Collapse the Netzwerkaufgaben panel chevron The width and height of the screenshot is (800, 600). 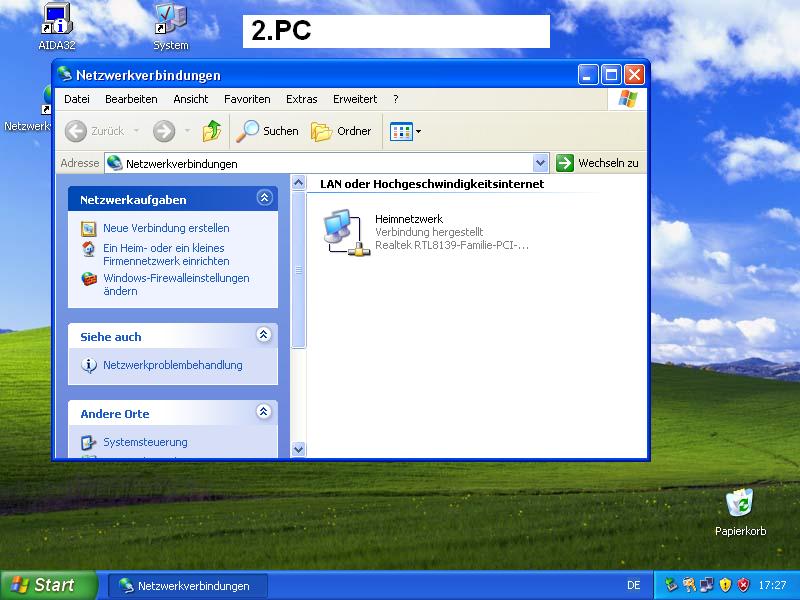[x=264, y=198]
